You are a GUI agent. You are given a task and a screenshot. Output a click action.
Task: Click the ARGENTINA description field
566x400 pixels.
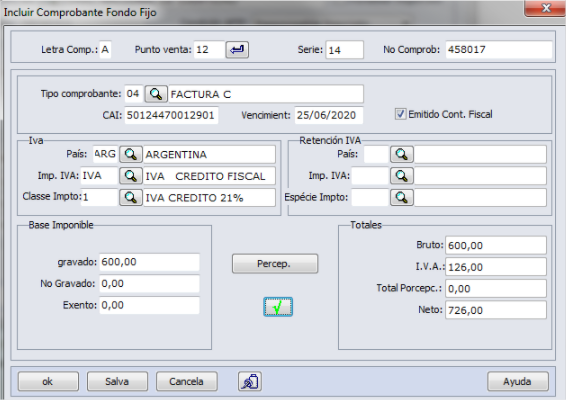coord(209,155)
